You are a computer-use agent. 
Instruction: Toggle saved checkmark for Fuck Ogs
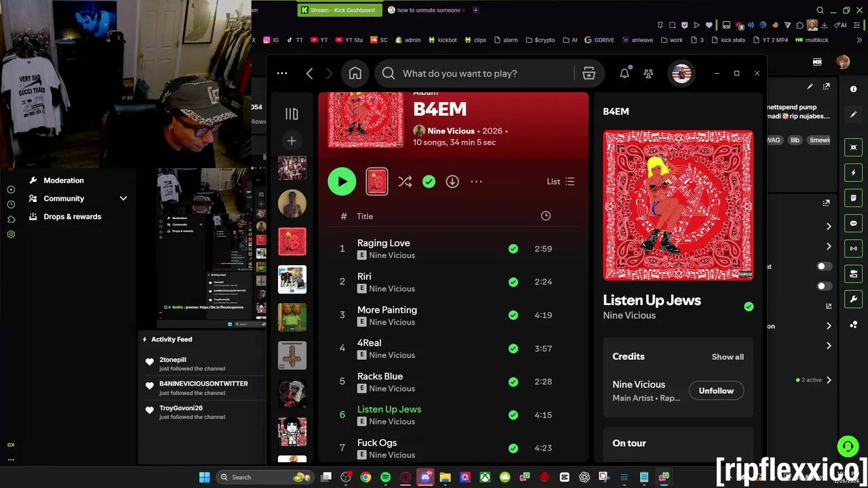coord(513,448)
